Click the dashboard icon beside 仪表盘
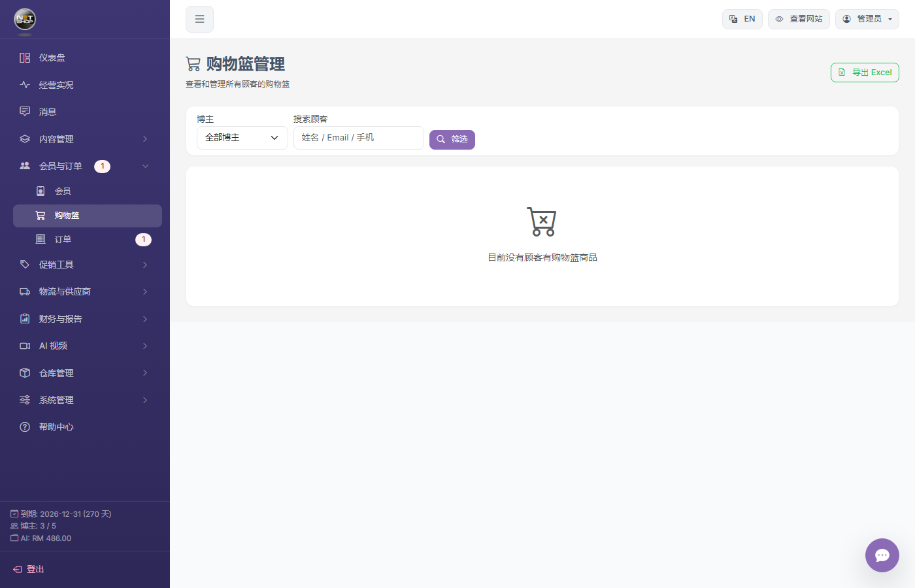Viewport: 915px width, 588px height. pyautogui.click(x=25, y=57)
